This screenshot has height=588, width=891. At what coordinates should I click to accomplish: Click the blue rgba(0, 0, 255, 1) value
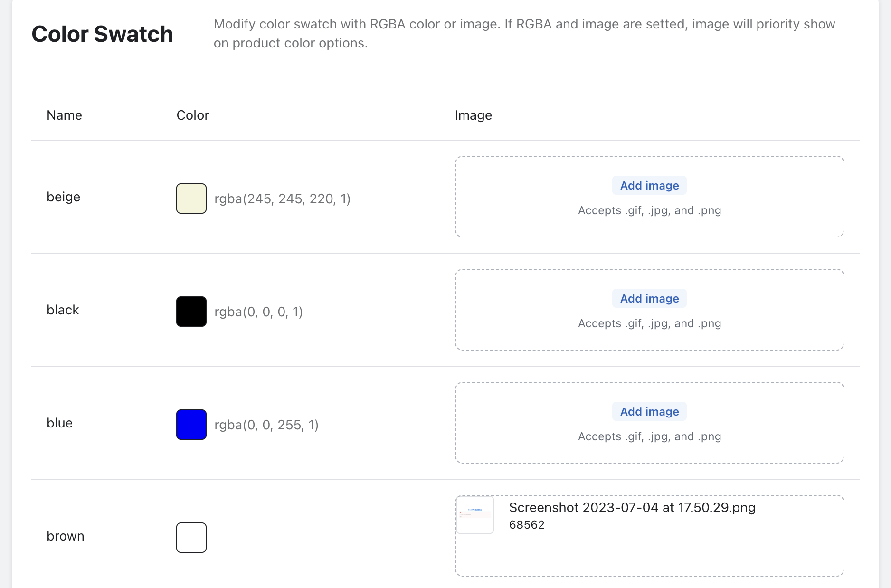266,425
